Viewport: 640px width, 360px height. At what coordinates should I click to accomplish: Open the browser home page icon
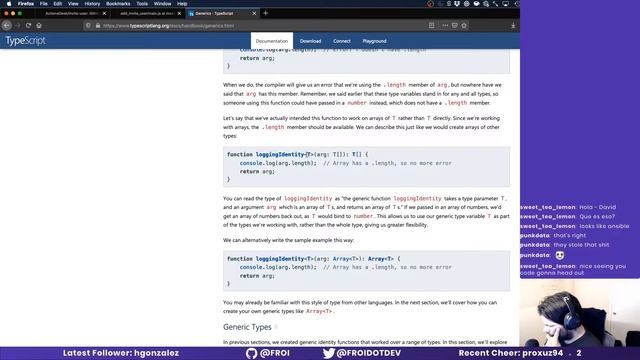(39, 25)
